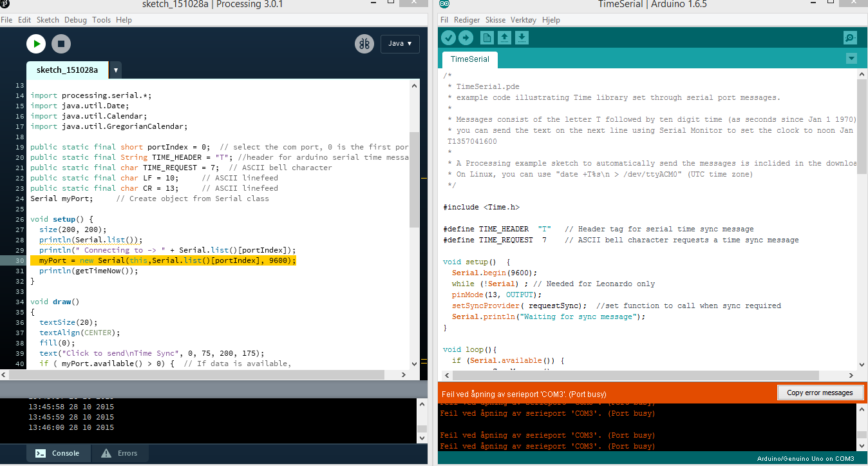Image resolution: width=868 pixels, height=466 pixels.
Task: Open the Debug menu in Processing
Action: (x=76, y=20)
